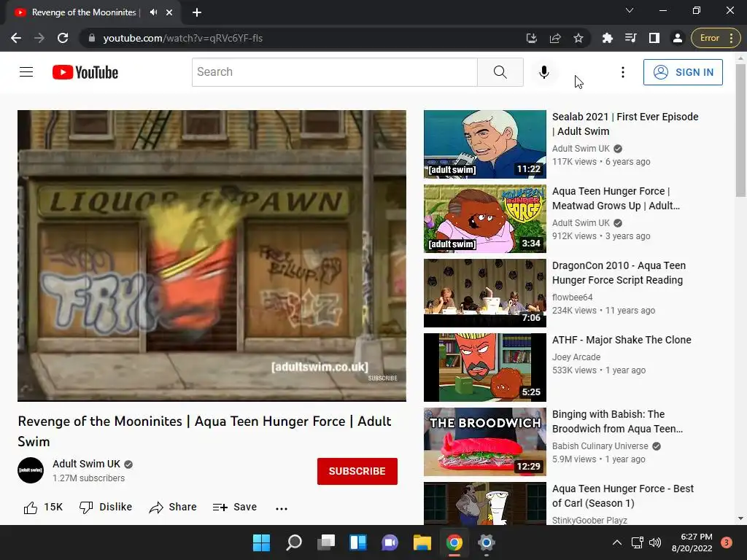The height and width of the screenshot is (560, 747).
Task: Open Chrome profile avatar menu
Action: [x=678, y=38]
